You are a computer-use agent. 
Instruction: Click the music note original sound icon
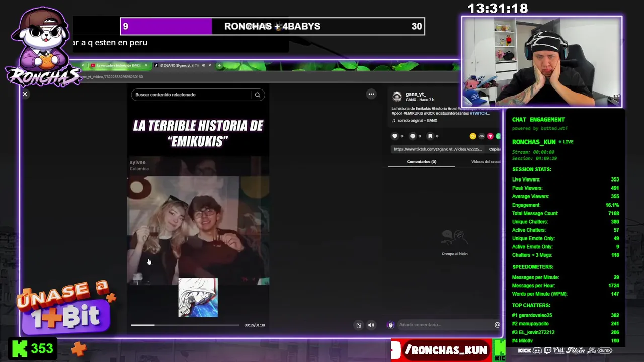point(394,121)
